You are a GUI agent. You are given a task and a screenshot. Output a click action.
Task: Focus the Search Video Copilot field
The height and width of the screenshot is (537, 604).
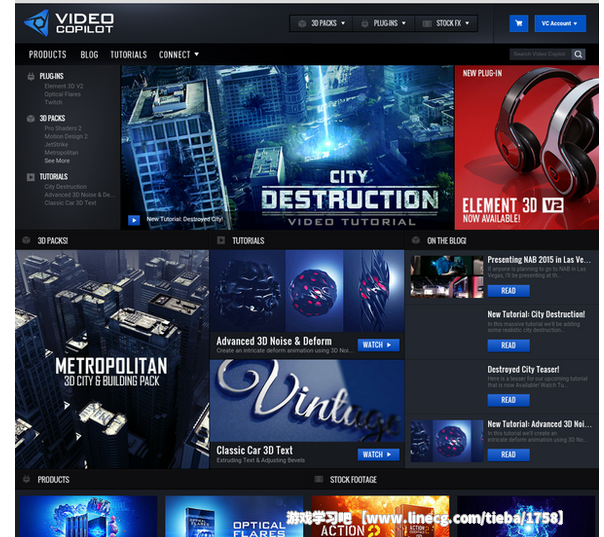tap(540, 54)
